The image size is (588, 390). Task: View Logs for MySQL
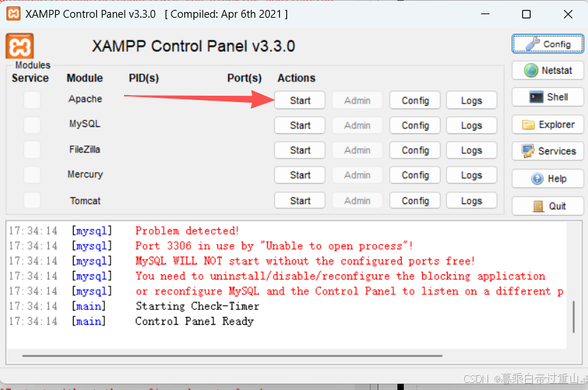coord(471,126)
